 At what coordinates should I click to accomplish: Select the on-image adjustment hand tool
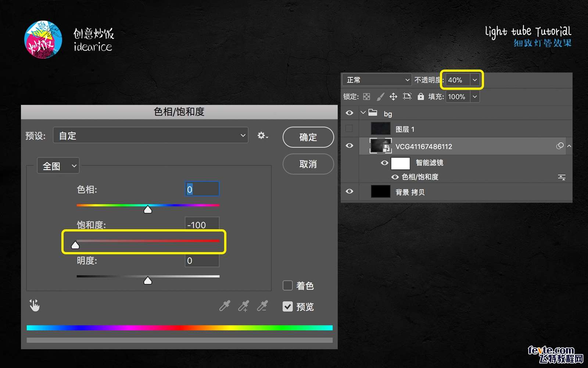pyautogui.click(x=35, y=305)
